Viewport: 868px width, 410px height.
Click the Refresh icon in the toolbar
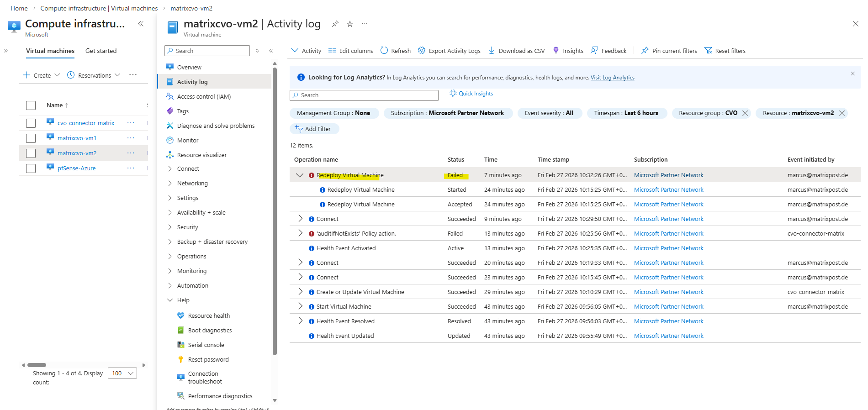click(x=384, y=51)
